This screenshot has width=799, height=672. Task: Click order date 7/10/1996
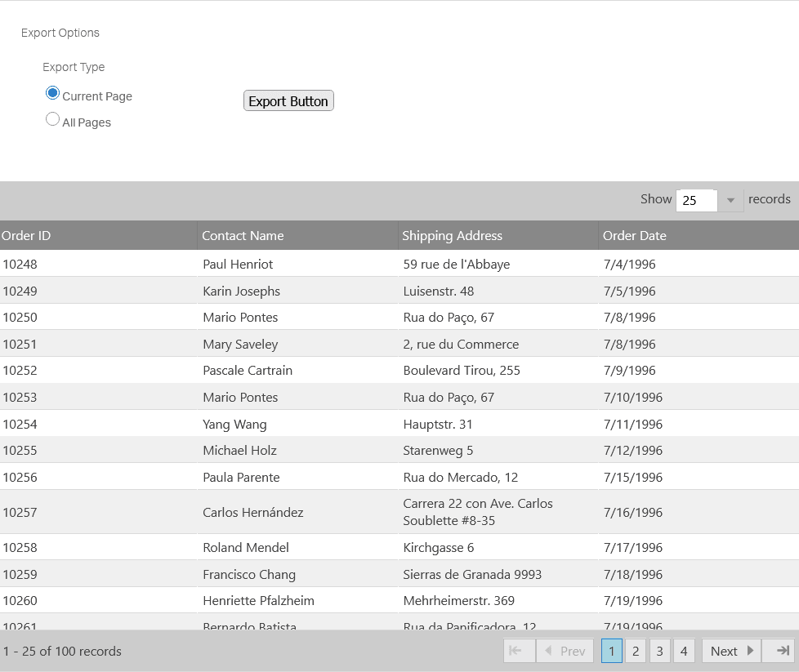pyautogui.click(x=633, y=398)
